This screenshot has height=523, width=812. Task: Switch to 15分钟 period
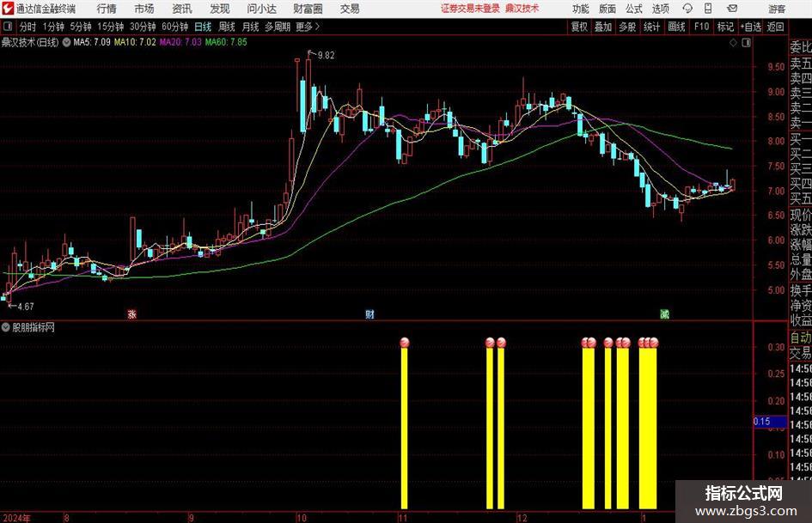tap(110, 27)
